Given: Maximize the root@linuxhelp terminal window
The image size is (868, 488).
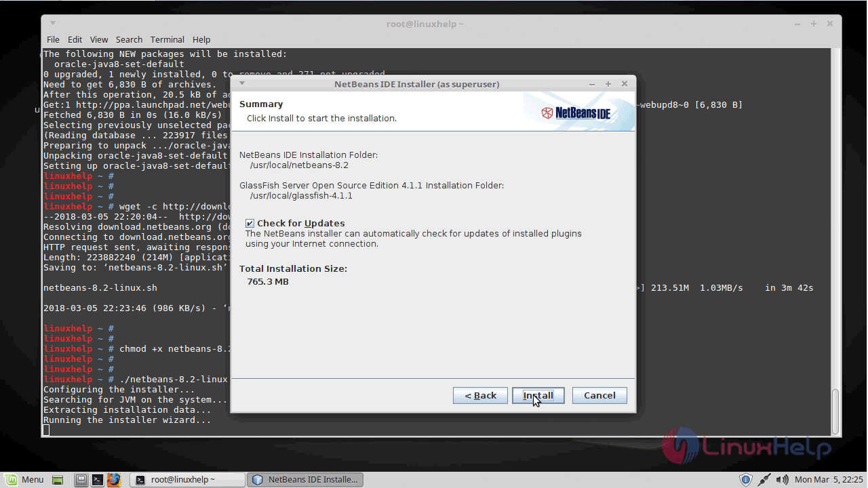Looking at the screenshot, I should point(814,24).
